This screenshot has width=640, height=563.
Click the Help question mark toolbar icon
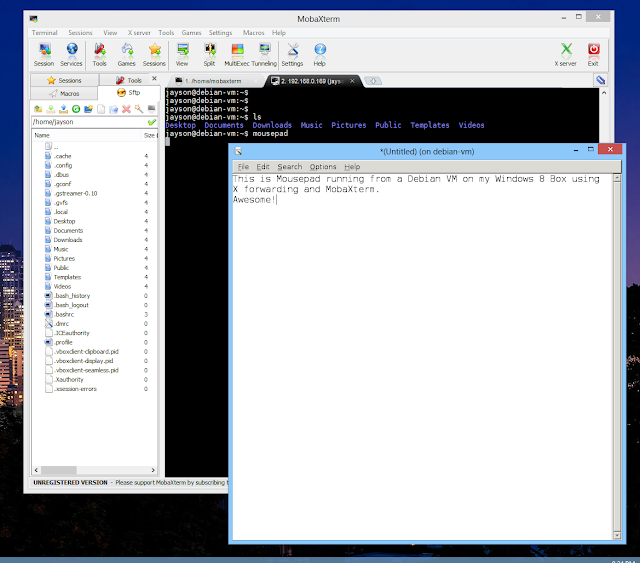(320, 54)
